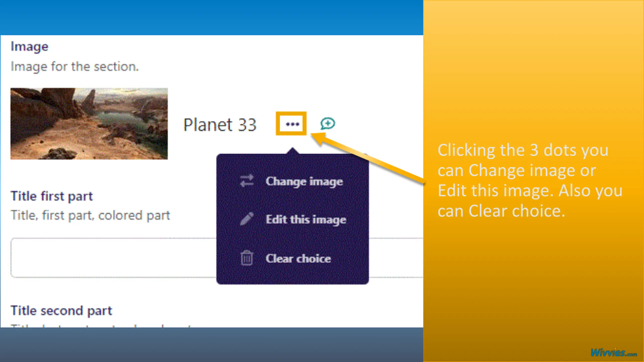Click the Image section heading
644x362 pixels.
pyautogui.click(x=29, y=47)
